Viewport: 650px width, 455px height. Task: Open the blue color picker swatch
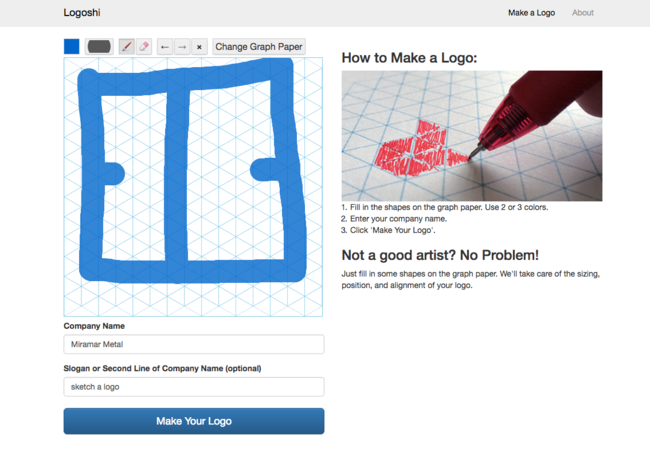(x=71, y=46)
